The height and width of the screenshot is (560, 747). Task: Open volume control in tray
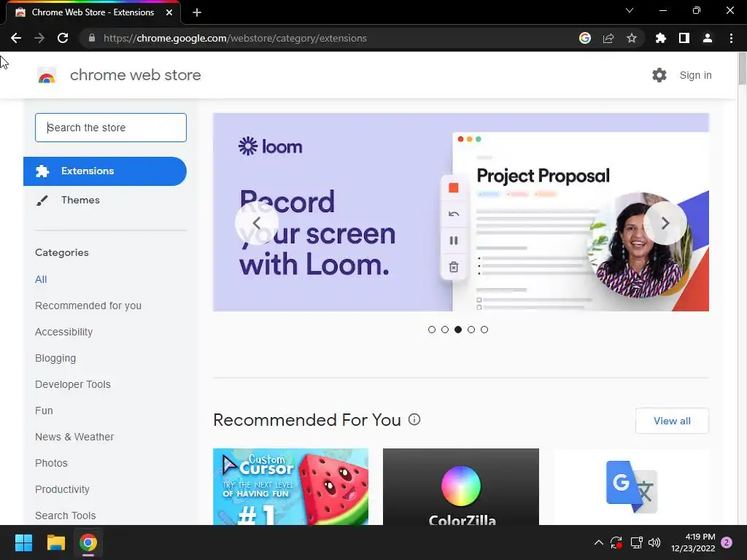click(654, 542)
